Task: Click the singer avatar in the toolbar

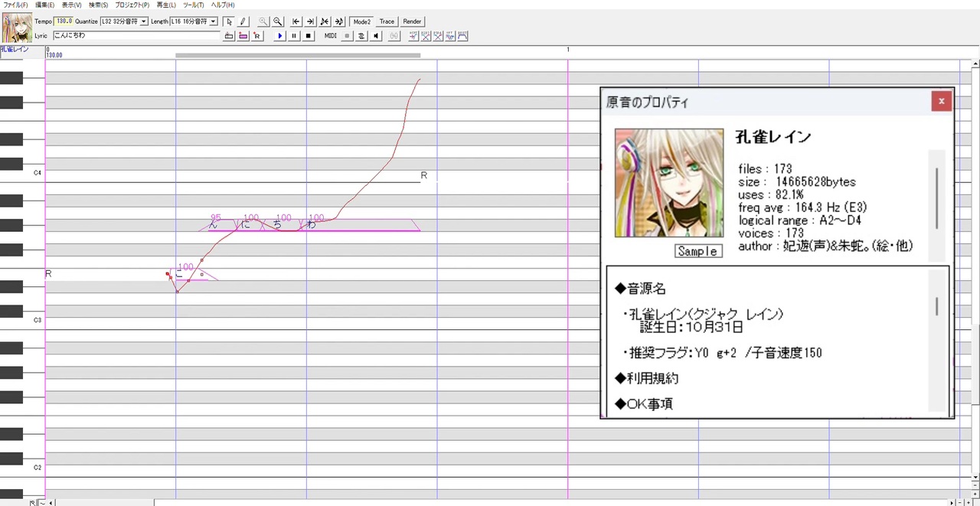Action: tap(16, 28)
